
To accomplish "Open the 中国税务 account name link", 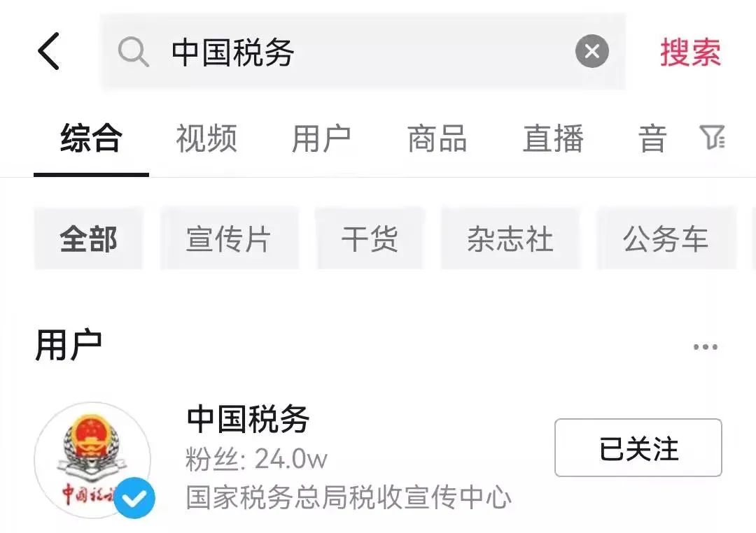I will [248, 419].
